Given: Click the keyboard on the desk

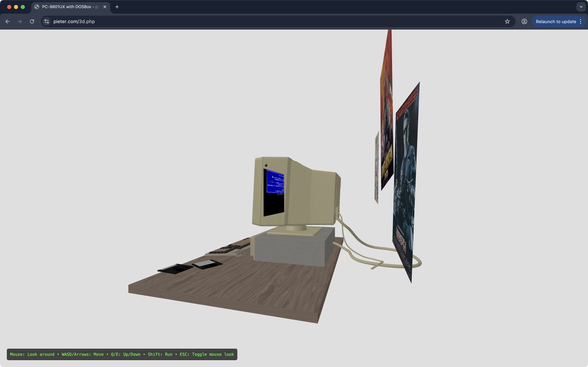Looking at the screenshot, I should tap(229, 247).
